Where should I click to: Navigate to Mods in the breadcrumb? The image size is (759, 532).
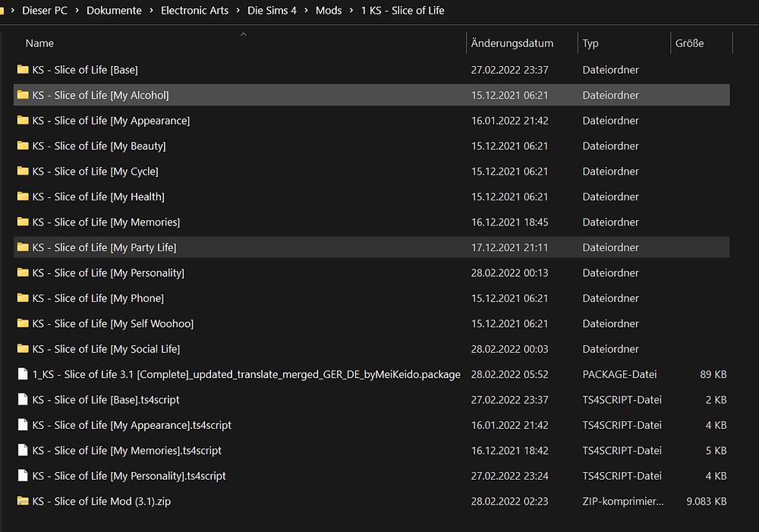coord(329,10)
